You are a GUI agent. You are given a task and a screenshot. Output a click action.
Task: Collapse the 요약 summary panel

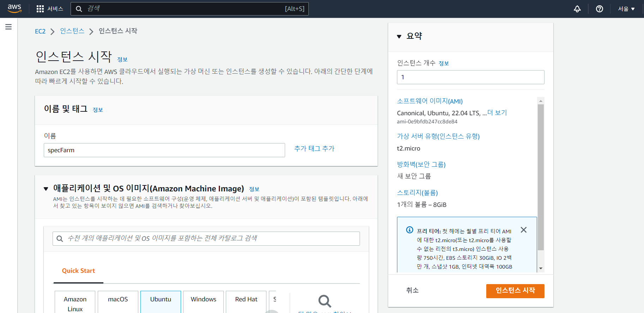pos(399,36)
